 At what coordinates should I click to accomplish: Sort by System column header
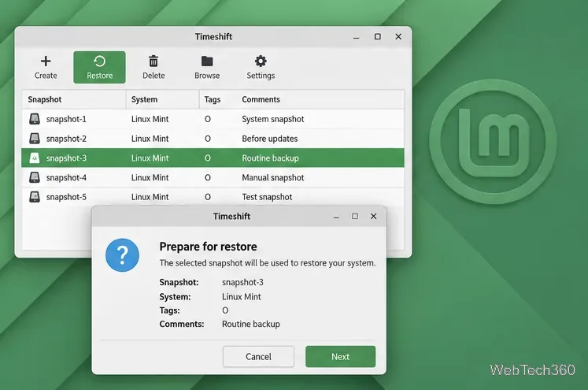point(162,99)
